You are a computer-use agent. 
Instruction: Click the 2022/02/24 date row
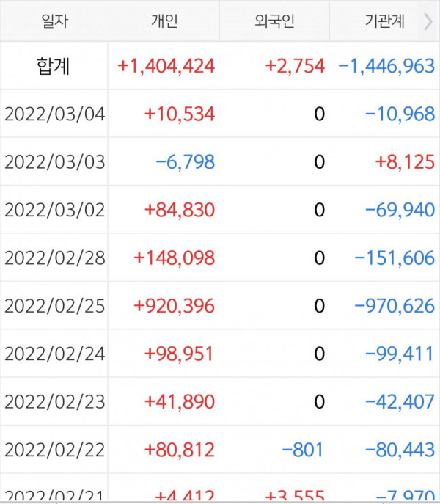pos(54,354)
